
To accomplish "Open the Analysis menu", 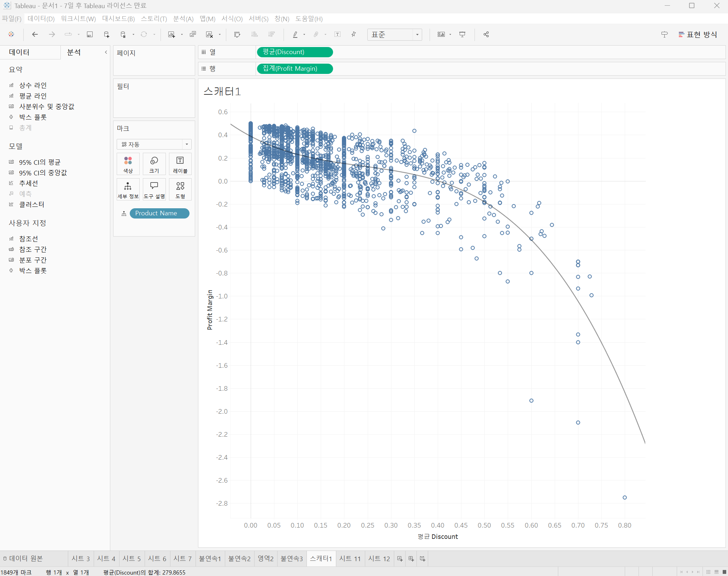I will point(183,19).
